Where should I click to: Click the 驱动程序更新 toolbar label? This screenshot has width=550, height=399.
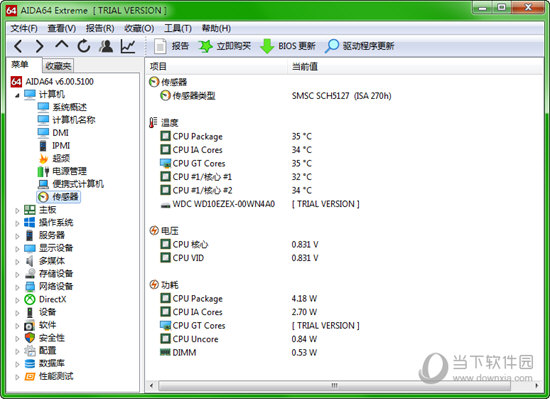click(368, 46)
